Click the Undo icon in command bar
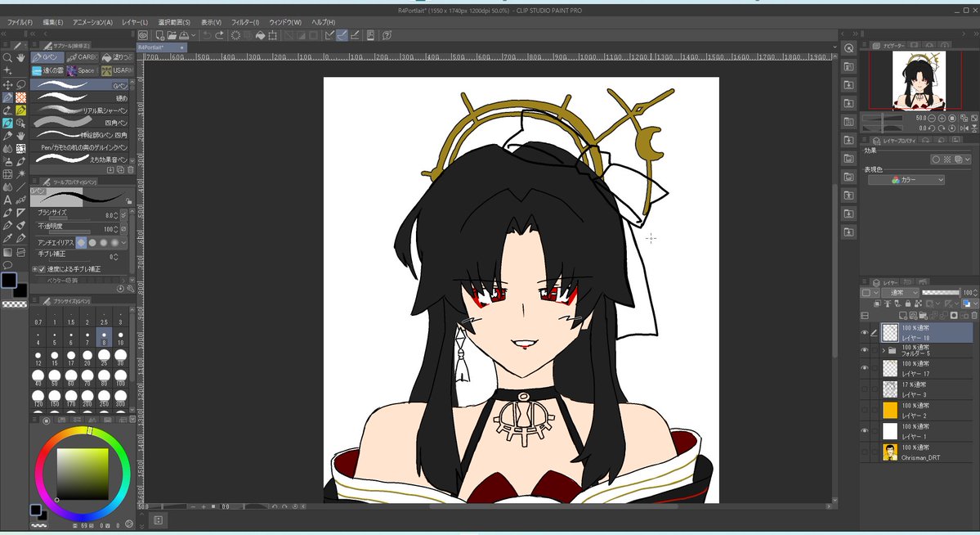 [x=207, y=36]
